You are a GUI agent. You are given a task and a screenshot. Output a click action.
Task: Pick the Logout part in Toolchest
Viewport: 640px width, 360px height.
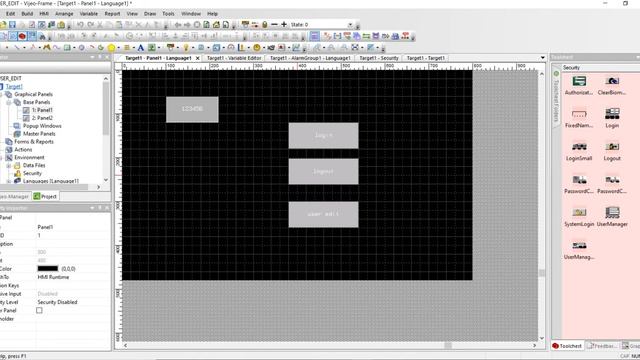click(x=612, y=151)
